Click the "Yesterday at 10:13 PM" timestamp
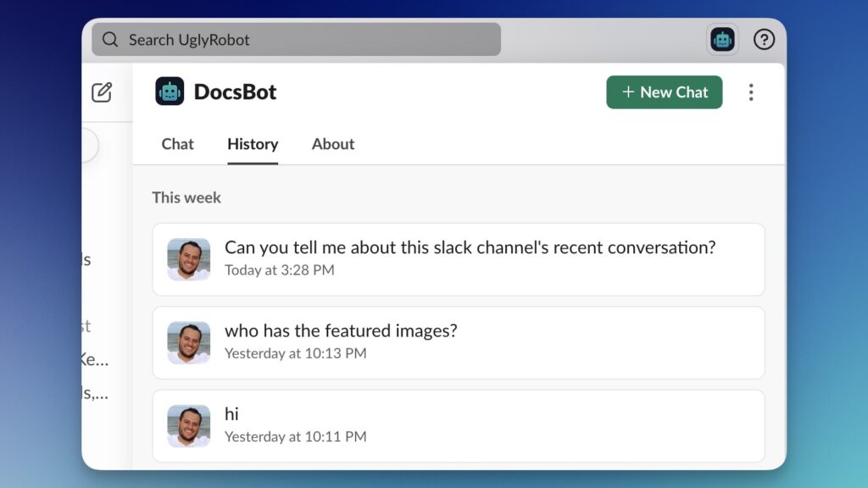This screenshot has width=868, height=488. pos(295,353)
